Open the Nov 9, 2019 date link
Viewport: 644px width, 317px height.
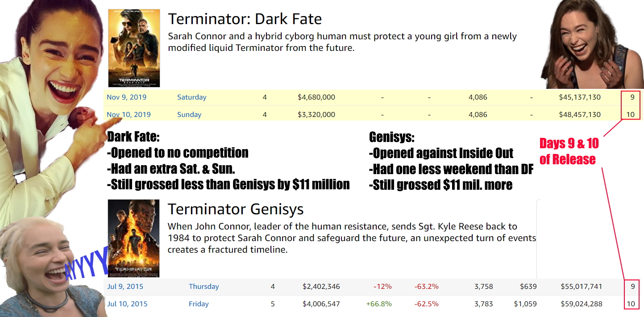tap(126, 97)
